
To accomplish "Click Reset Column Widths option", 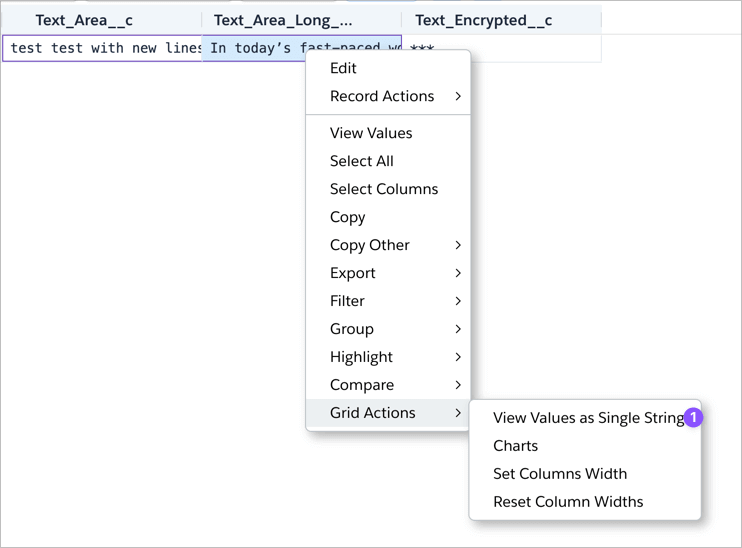I will click(568, 502).
